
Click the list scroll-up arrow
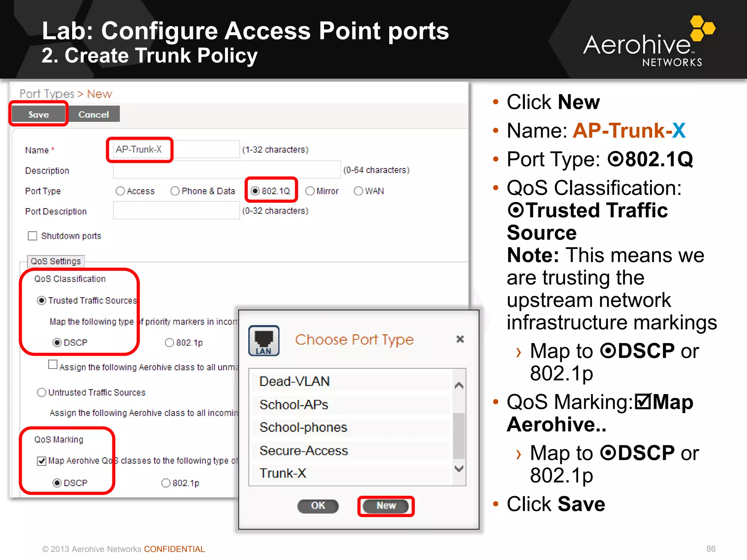click(x=459, y=385)
